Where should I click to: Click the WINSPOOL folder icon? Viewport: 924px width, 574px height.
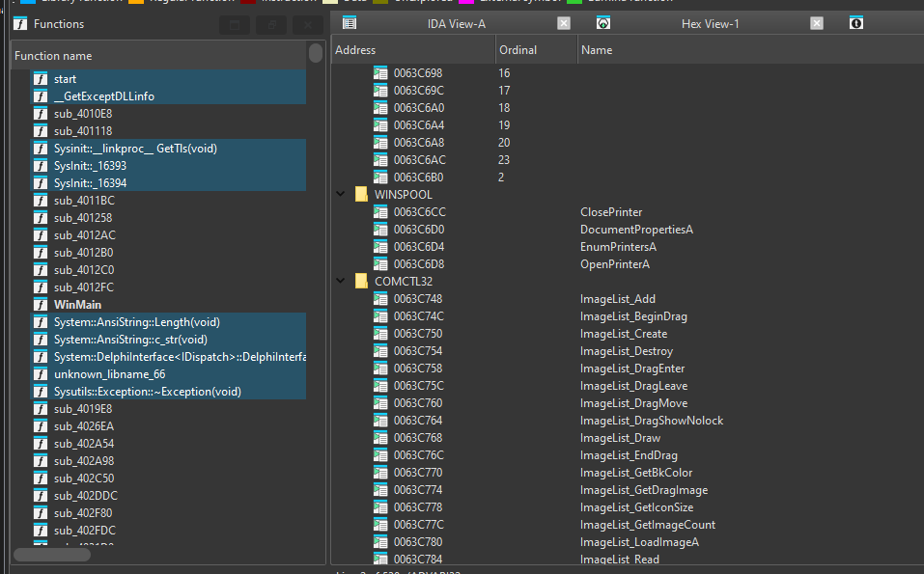(x=361, y=195)
